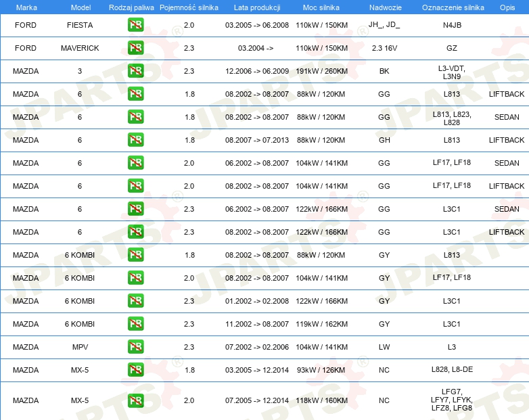This screenshot has width=529, height=420.
Task: Click the Pojemność silnika column header
Action: point(189,7)
